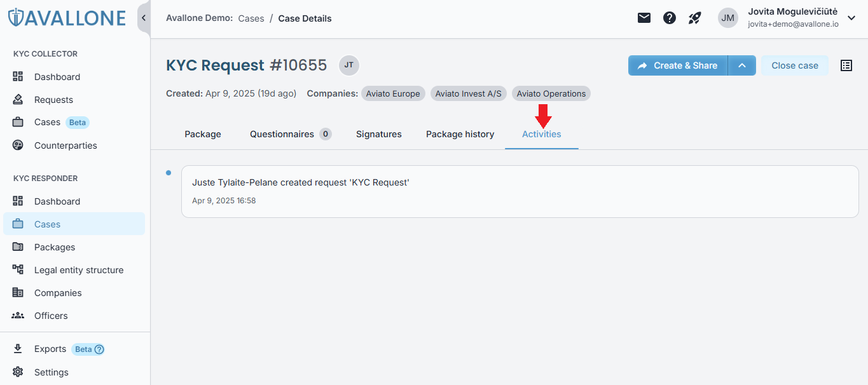Click the Aviato Operations company chip

click(x=551, y=93)
